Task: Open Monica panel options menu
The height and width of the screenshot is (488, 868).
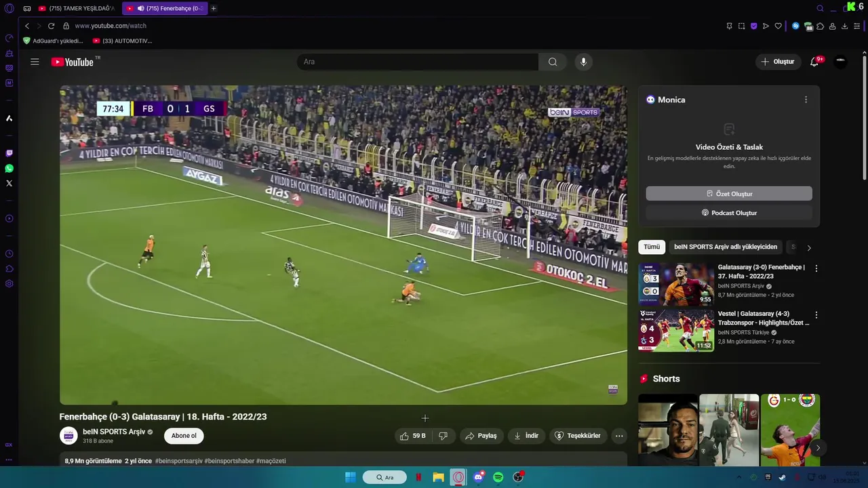Action: [x=806, y=100]
